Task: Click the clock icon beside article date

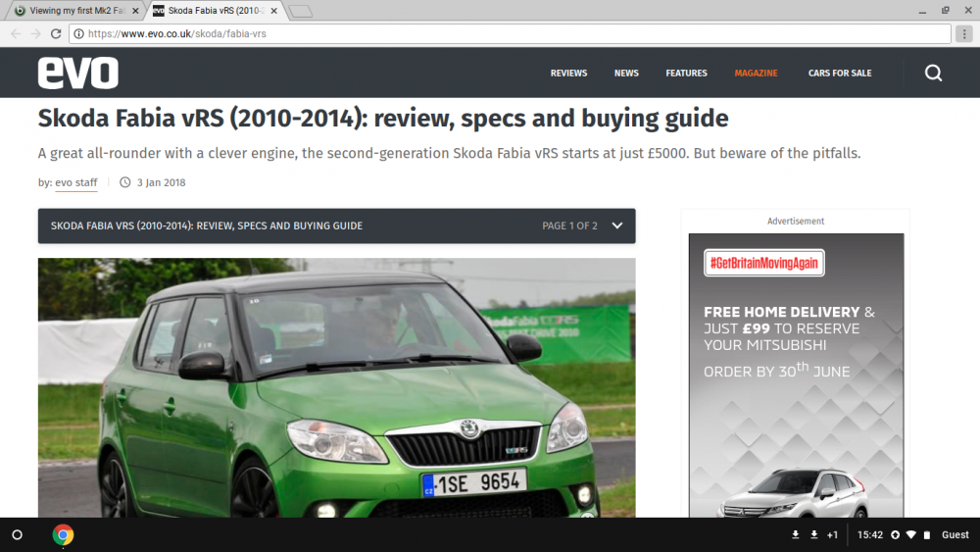Action: click(x=125, y=182)
